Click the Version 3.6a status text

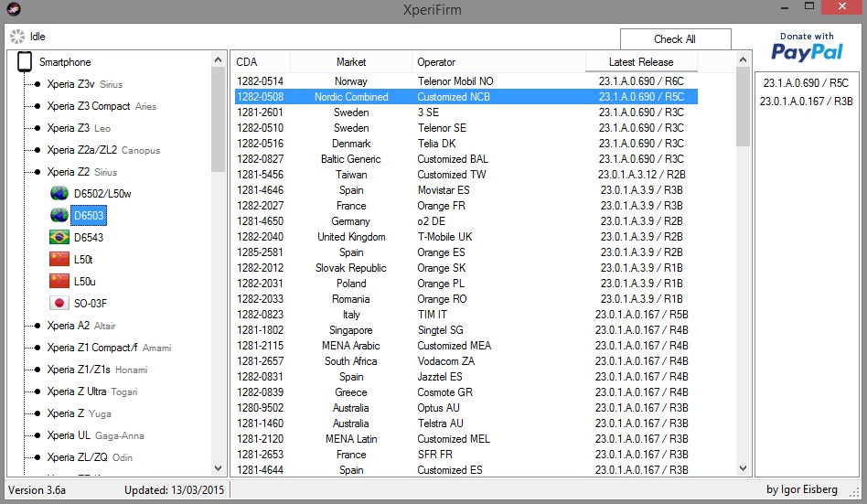pos(37,490)
